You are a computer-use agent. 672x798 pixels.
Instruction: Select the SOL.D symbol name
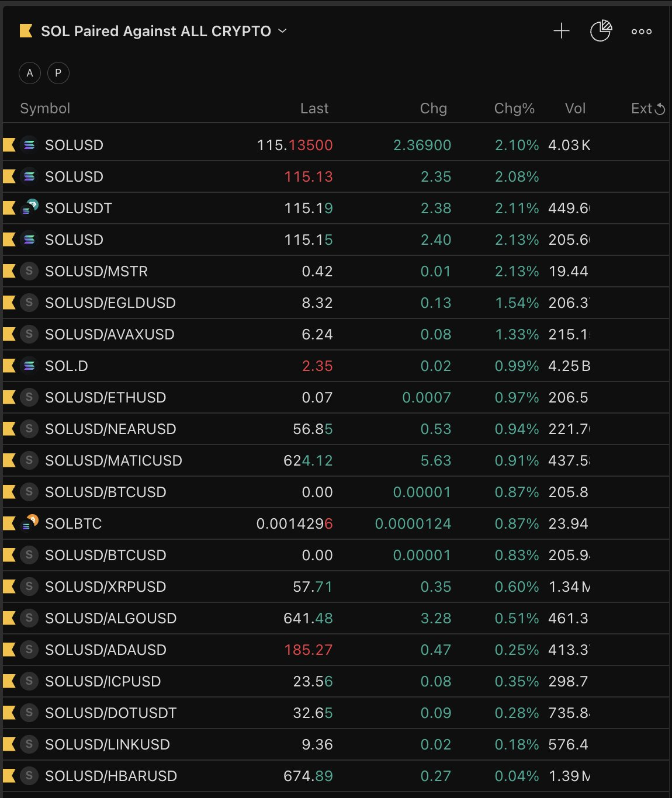pos(67,366)
